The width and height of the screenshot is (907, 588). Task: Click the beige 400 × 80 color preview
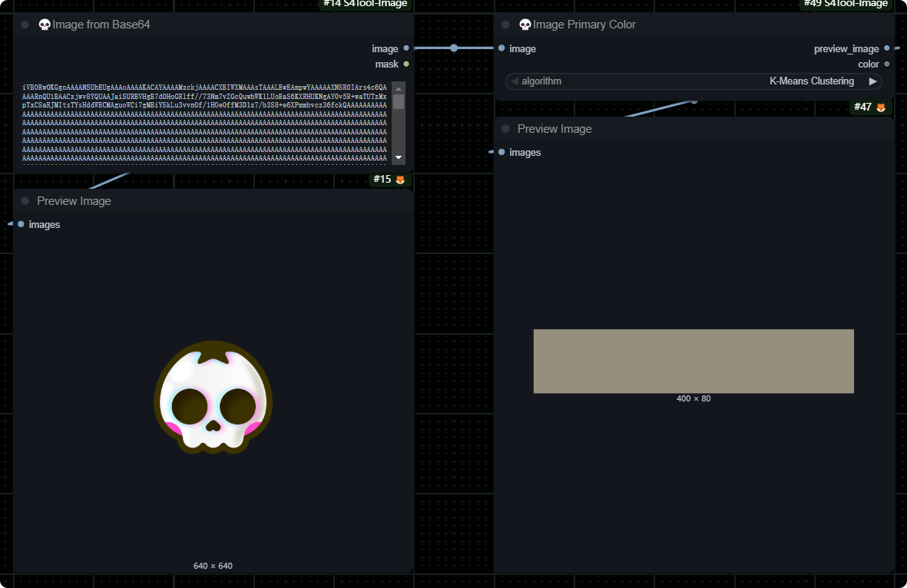coord(693,361)
